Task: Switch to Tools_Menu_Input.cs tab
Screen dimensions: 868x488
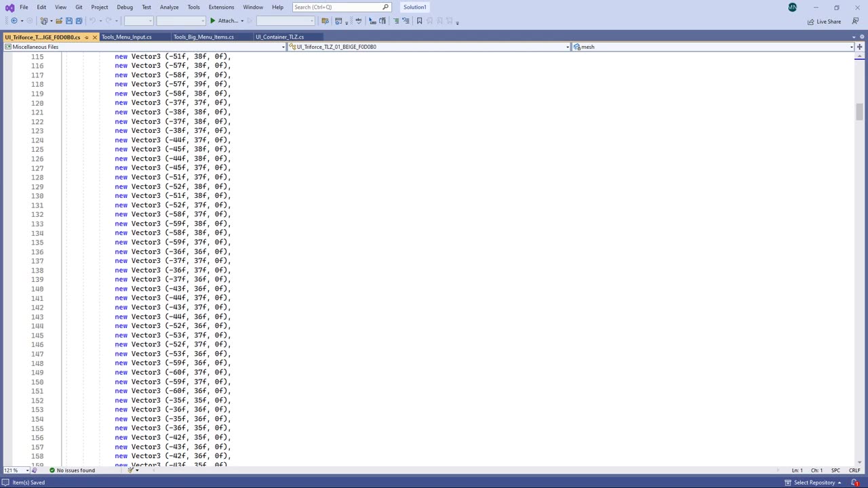Action: (127, 37)
